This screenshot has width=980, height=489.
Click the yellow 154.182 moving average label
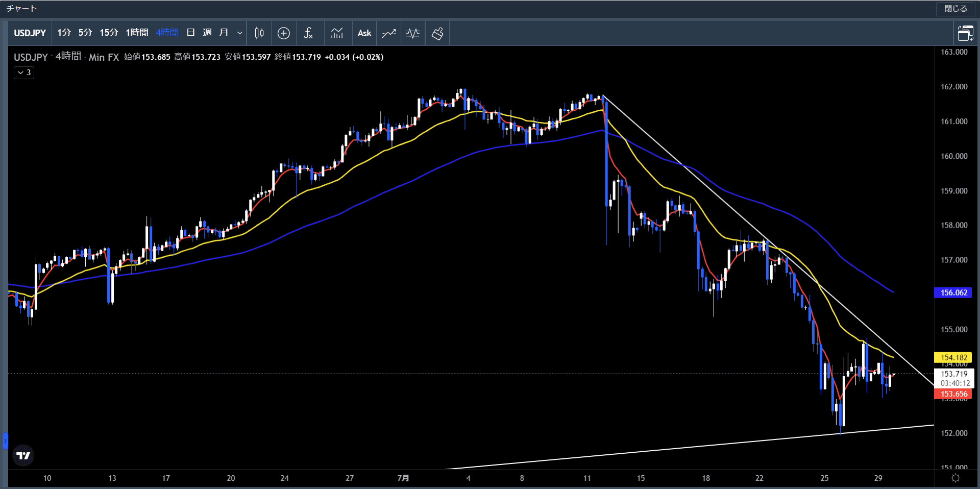953,358
